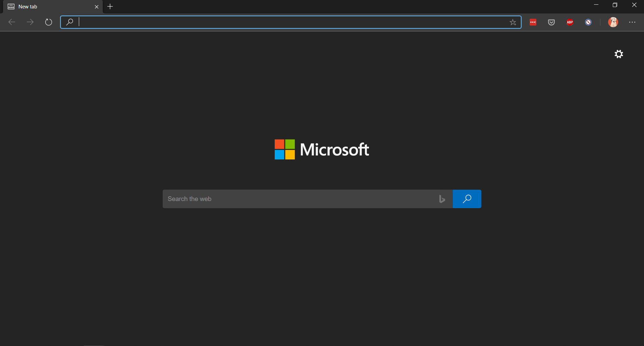Reload the page with refresh icon
Viewport: 644px width, 346px height.
49,22
